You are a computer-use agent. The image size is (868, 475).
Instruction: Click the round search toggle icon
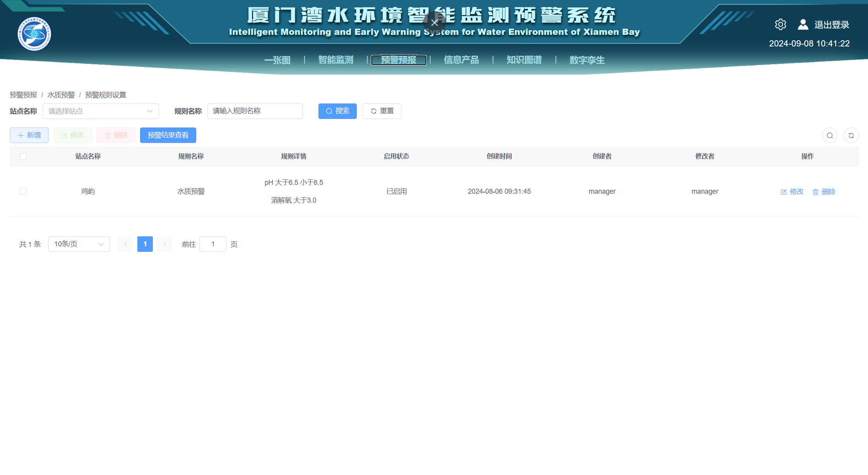click(830, 135)
